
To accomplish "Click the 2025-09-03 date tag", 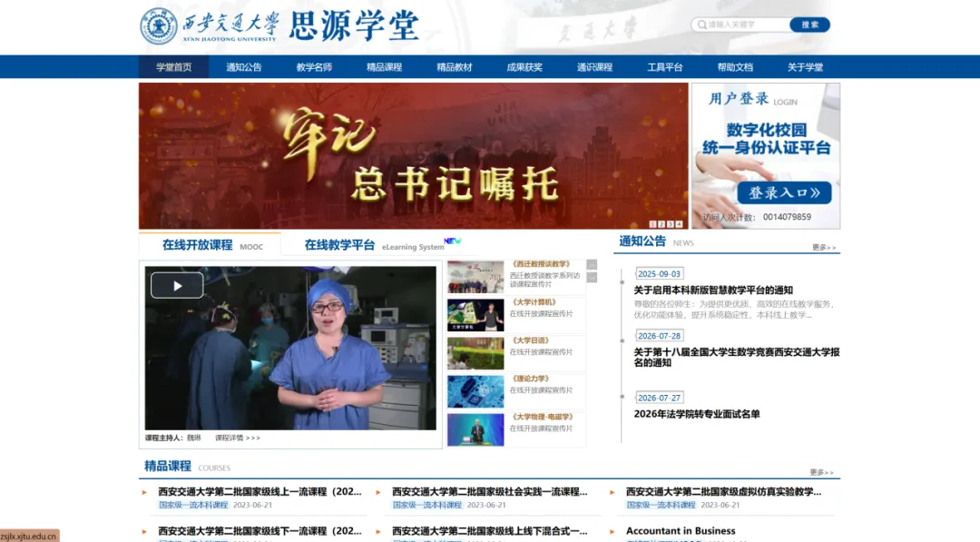I will 659,274.
